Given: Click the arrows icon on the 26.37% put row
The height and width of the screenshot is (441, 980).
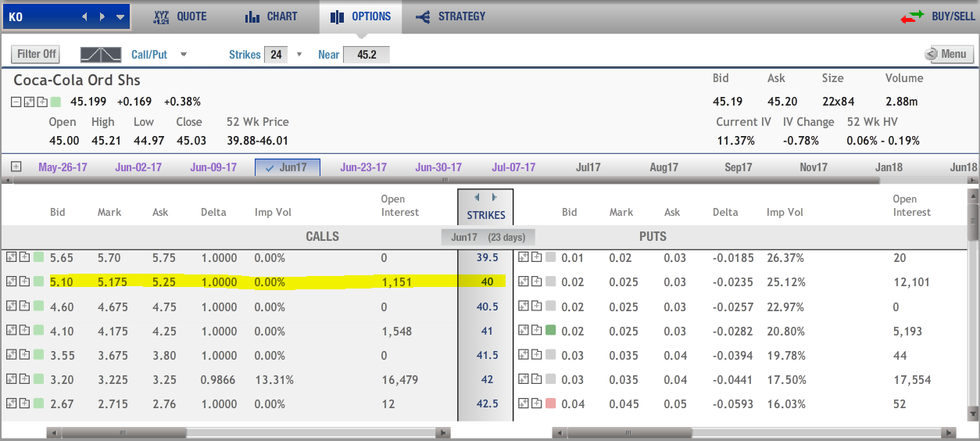Looking at the screenshot, I should click(524, 257).
